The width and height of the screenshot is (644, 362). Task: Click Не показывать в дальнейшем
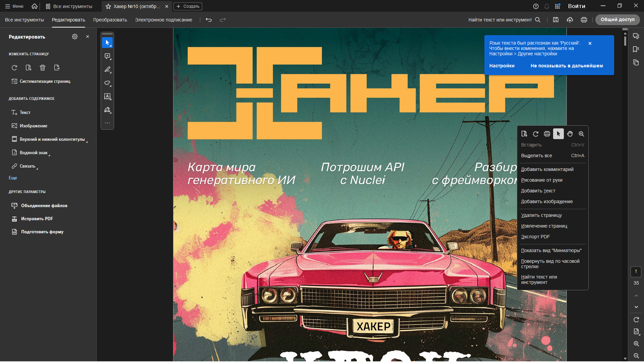coord(567,66)
